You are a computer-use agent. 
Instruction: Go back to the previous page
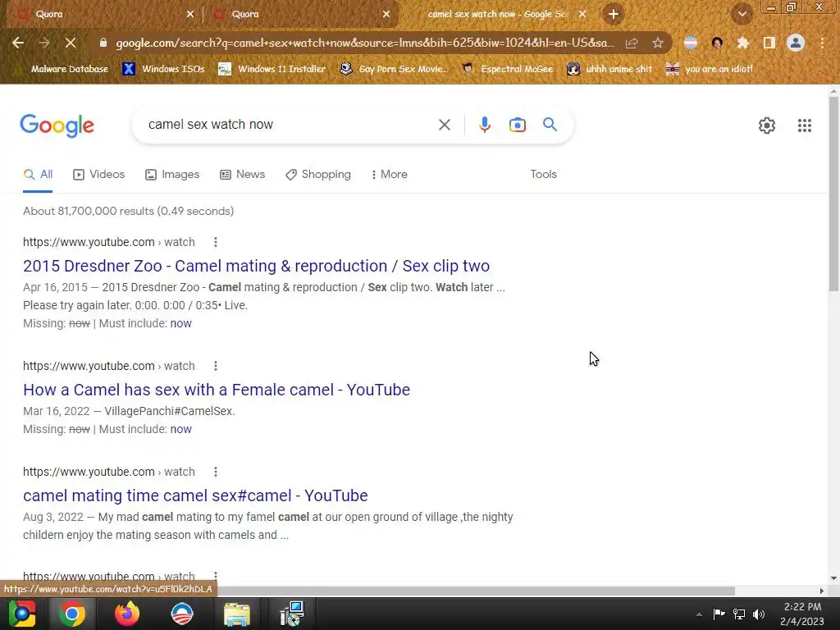(x=18, y=43)
